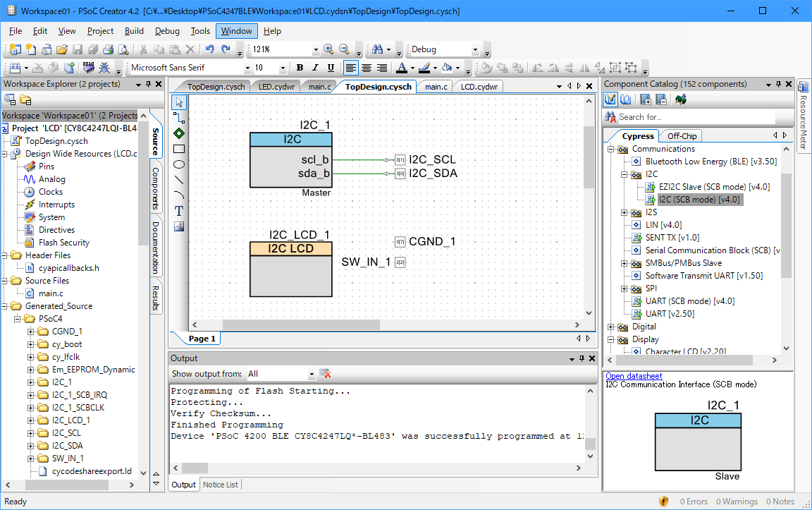
Task: Open the Debug configuration dropdown
Action: (x=475, y=50)
